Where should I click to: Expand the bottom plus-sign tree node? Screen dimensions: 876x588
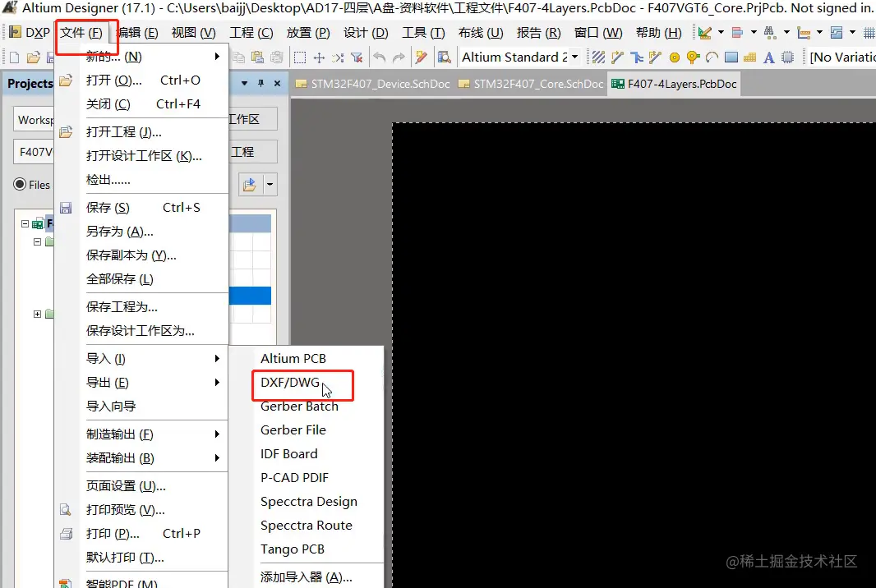click(37, 314)
